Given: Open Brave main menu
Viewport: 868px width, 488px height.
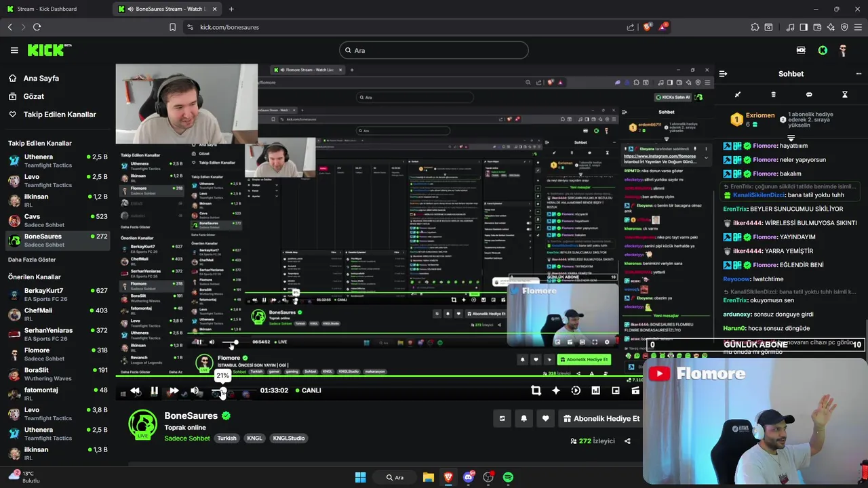Looking at the screenshot, I should pos(859,27).
